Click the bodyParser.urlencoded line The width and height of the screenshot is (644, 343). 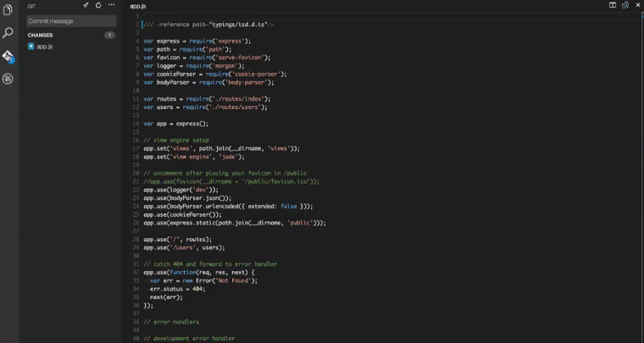point(228,207)
